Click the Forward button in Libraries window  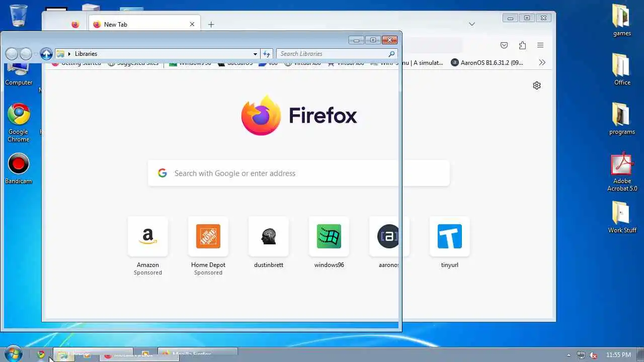pyautogui.click(x=26, y=54)
